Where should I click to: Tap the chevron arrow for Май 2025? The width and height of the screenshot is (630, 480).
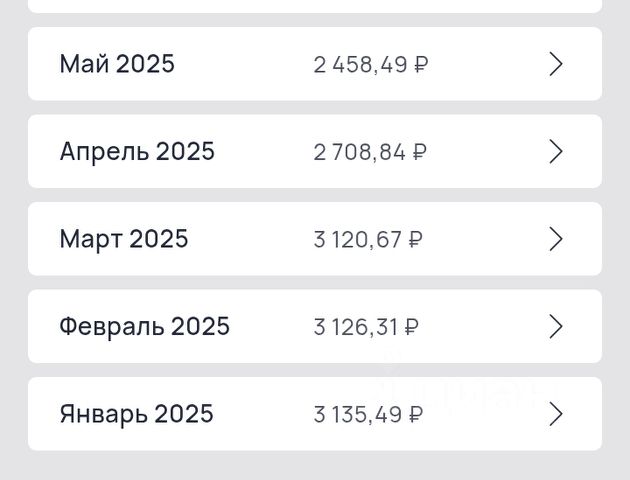click(x=557, y=64)
